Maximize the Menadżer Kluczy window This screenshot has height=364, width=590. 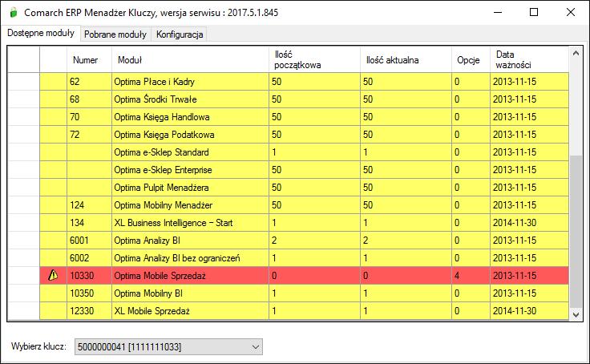click(x=534, y=12)
